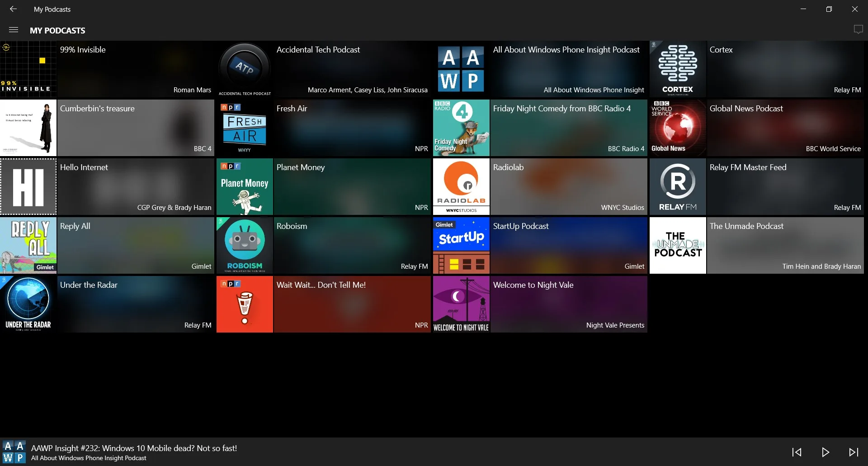Minimize the My Podcasts window

[x=803, y=9]
